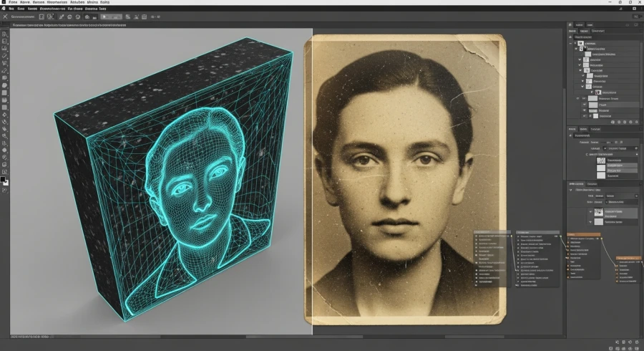Select the noisy black-white thumbnail in lower panel

[x=599, y=212]
